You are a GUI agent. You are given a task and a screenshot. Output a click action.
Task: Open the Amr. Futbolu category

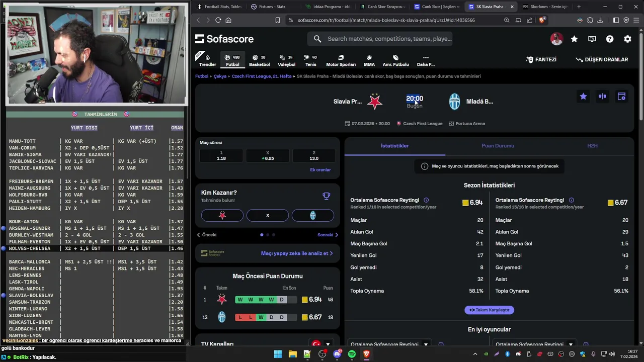tap(395, 60)
